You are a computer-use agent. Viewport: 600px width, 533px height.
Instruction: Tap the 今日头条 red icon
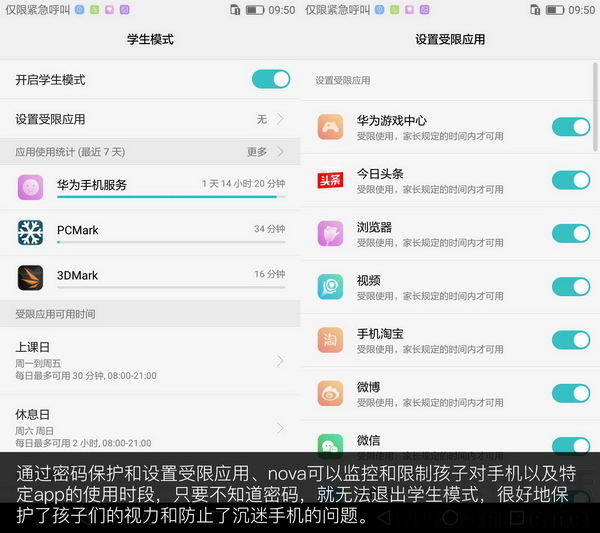tap(330, 180)
